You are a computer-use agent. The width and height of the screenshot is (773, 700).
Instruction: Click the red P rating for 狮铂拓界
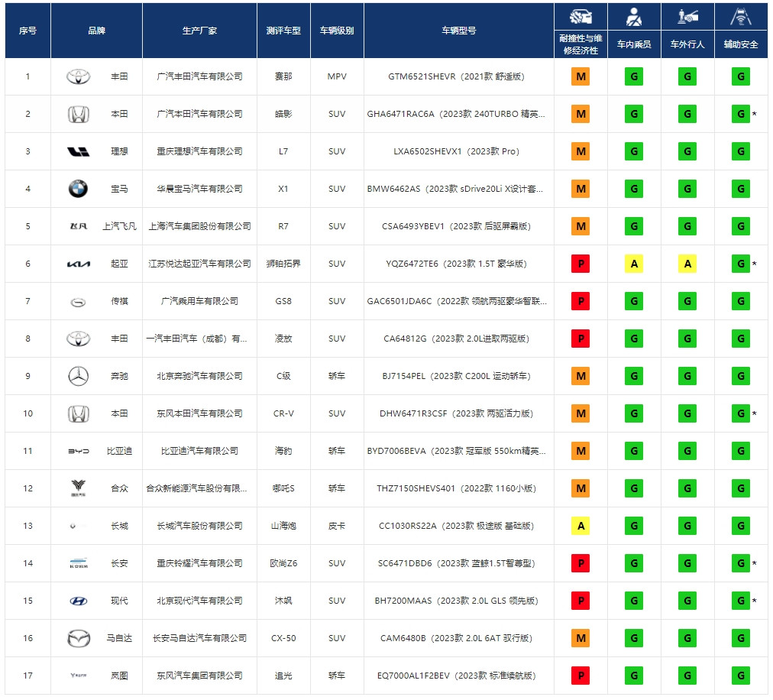click(x=581, y=264)
